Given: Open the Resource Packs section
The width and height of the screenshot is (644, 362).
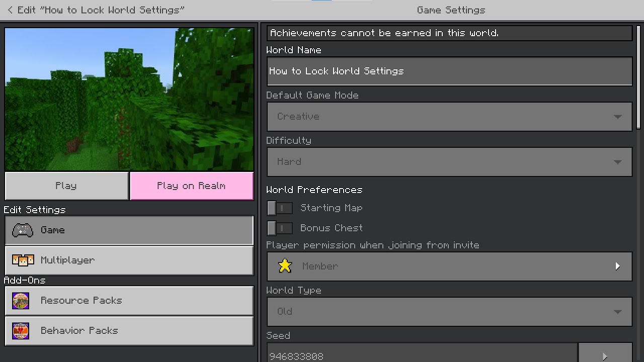Looking at the screenshot, I should (129, 301).
